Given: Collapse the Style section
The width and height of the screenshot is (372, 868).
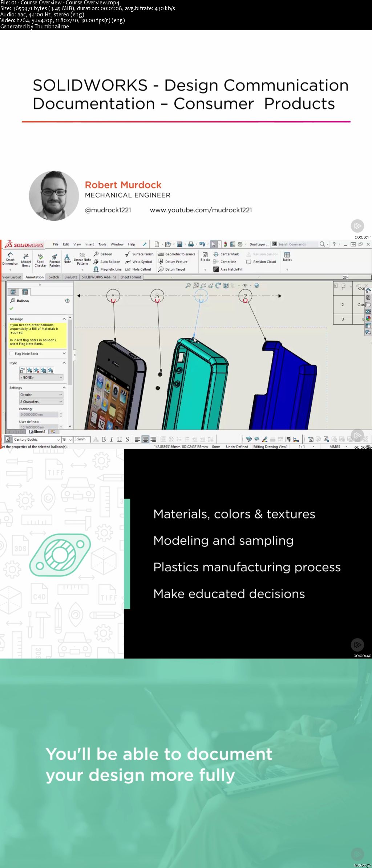Looking at the screenshot, I should (64, 363).
